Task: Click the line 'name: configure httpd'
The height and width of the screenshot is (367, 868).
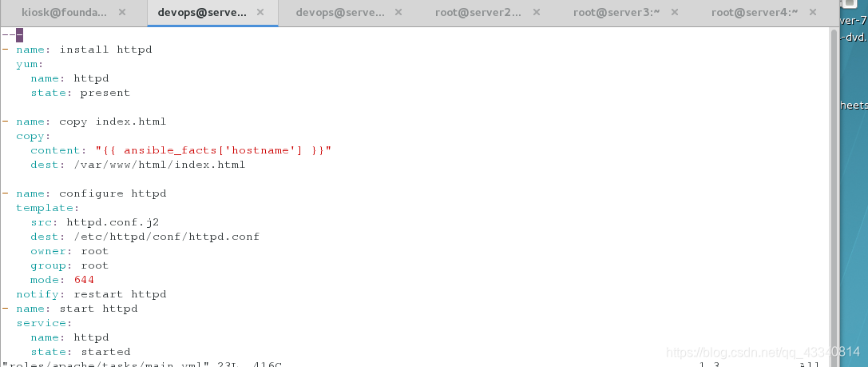Action: pos(91,193)
